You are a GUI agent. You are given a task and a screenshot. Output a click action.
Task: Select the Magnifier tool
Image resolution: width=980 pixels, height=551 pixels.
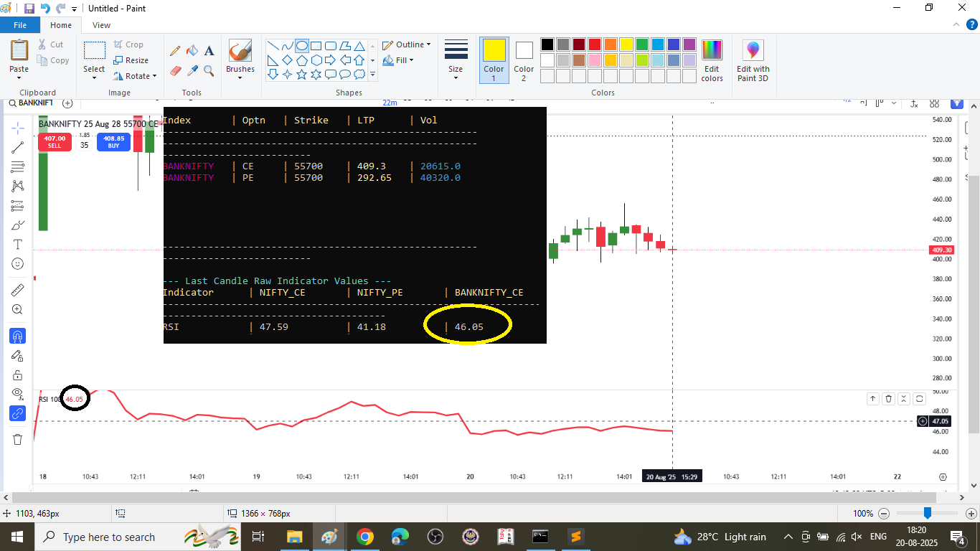[x=209, y=70]
